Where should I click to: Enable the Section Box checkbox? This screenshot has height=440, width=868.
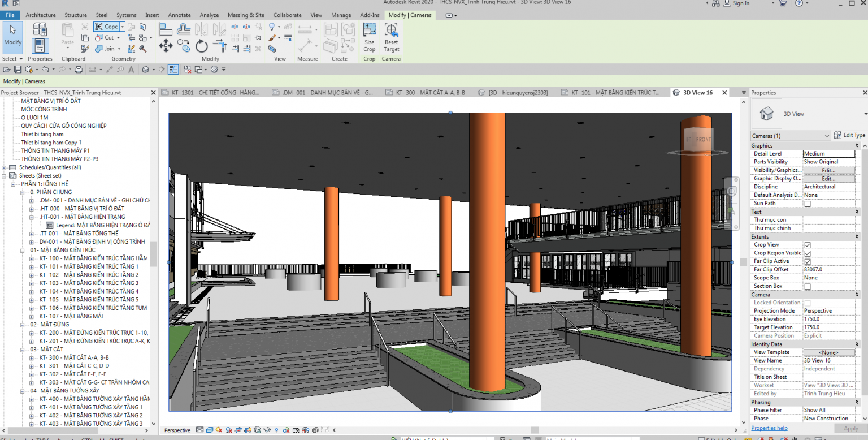pos(806,286)
